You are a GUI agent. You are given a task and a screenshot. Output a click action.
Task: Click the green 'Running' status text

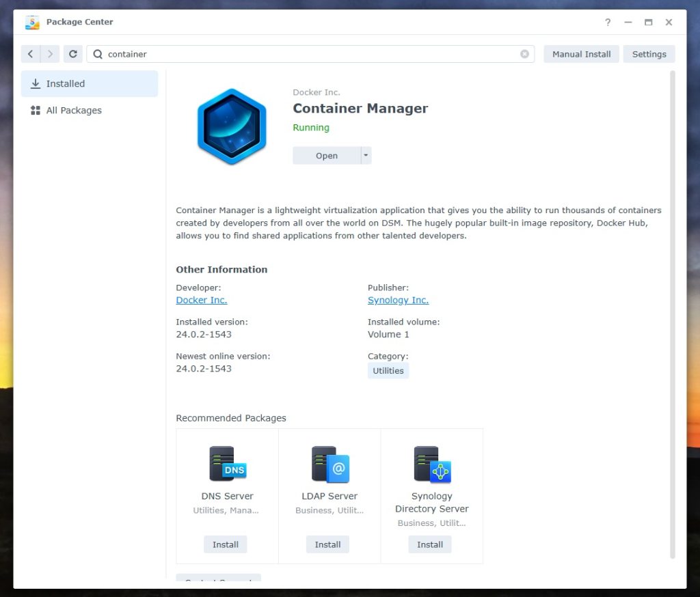(x=311, y=128)
